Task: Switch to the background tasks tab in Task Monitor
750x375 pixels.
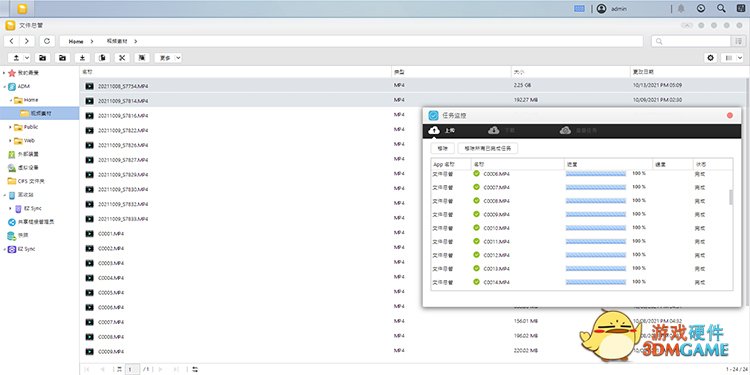Action: pyautogui.click(x=578, y=130)
